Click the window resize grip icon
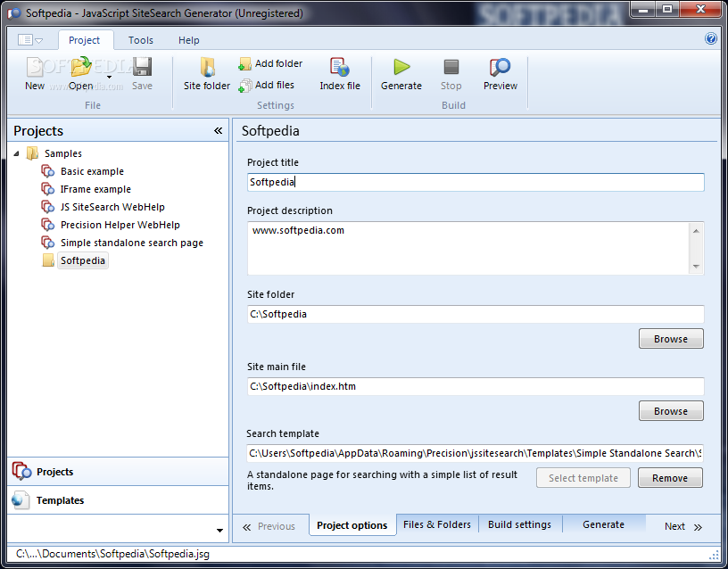The height and width of the screenshot is (569, 728). 714,555
